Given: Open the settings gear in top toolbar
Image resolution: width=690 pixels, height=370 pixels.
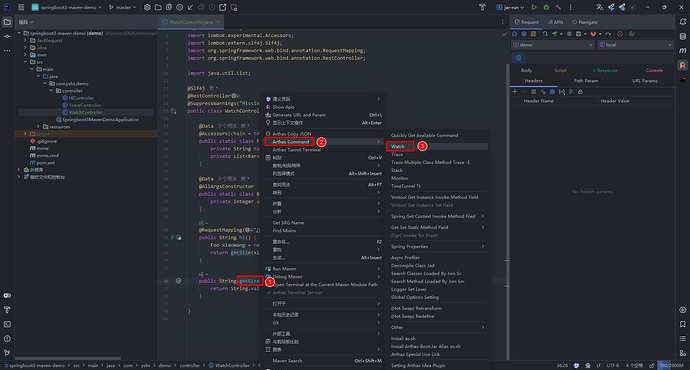Looking at the screenshot, I should (147, 7).
